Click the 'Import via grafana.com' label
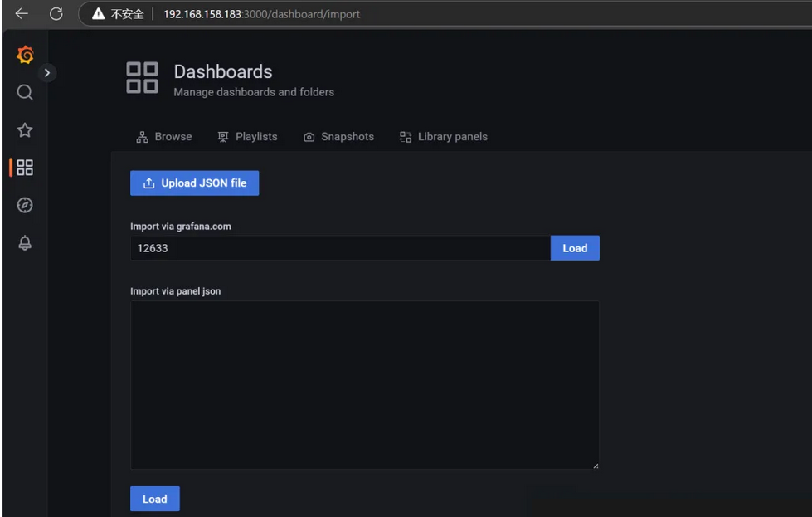This screenshot has width=812, height=517. [181, 227]
